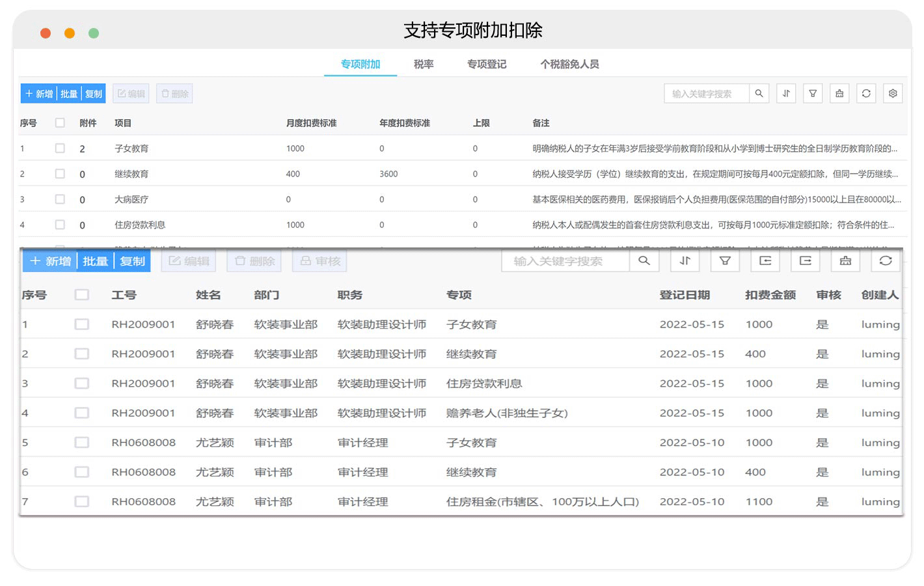Click 复制 button in the lower panel
This screenshot has height=586, width=924.
(x=132, y=261)
